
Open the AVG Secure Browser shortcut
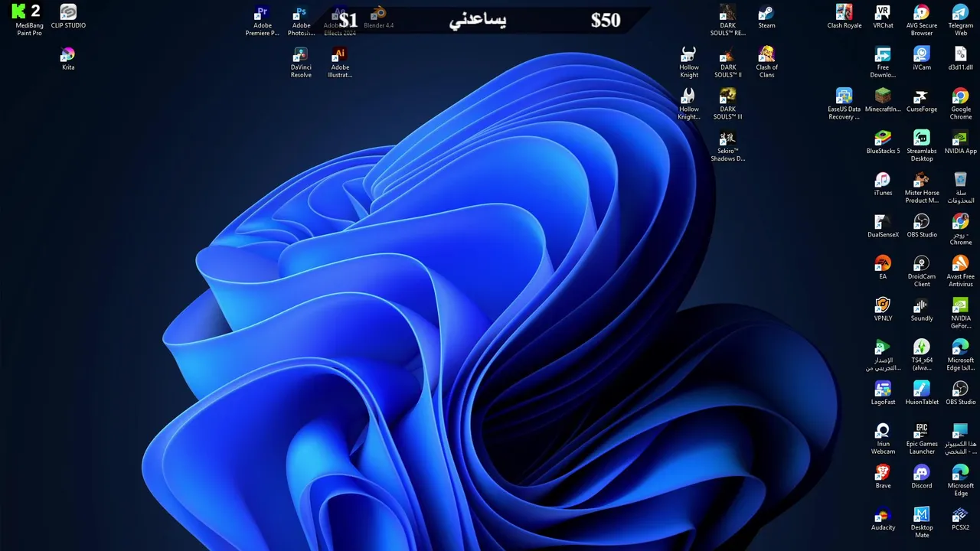click(x=922, y=20)
